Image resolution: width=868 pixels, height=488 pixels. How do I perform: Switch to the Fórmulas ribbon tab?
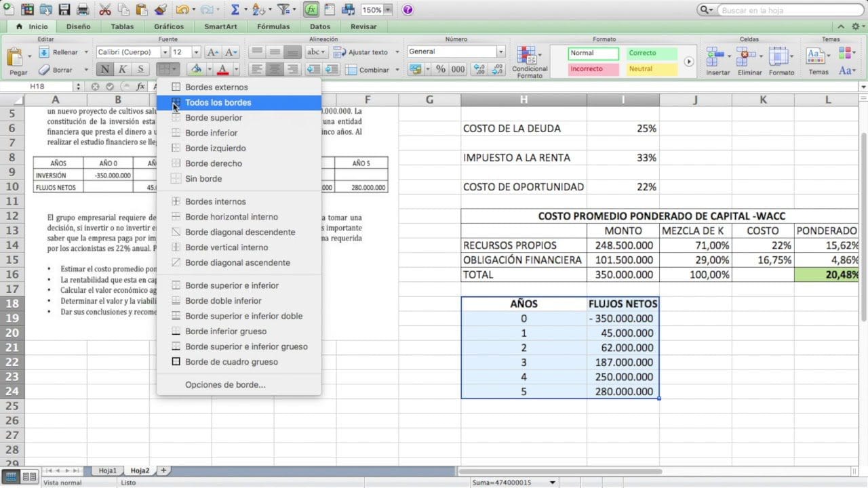point(273,26)
